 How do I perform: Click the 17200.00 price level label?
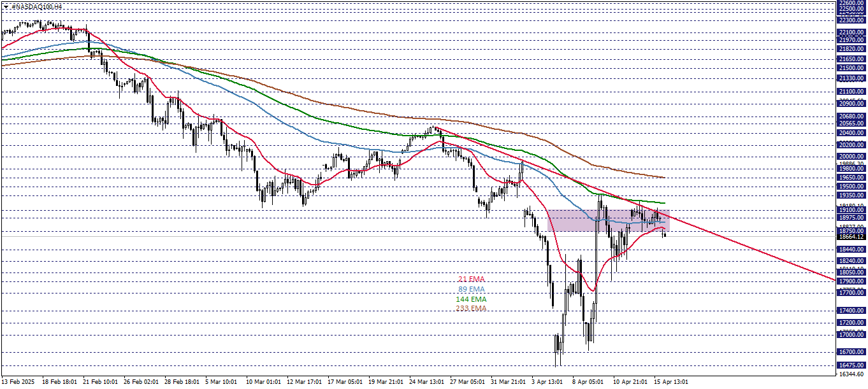coord(851,323)
